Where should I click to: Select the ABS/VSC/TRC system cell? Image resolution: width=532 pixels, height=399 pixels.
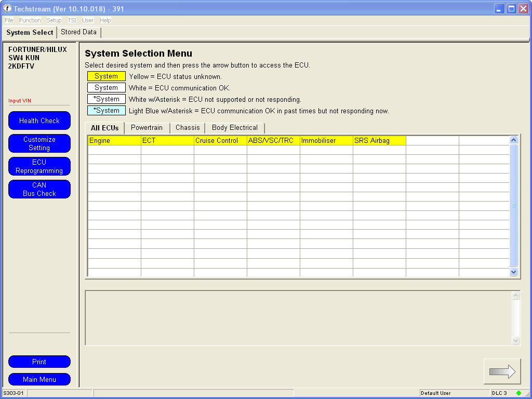tap(273, 140)
